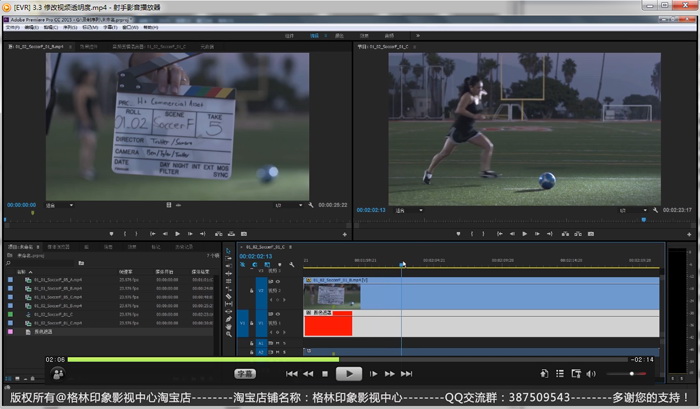This screenshot has width=700, height=409.
Task: Toggle V2 track targeting button
Action: point(261,291)
